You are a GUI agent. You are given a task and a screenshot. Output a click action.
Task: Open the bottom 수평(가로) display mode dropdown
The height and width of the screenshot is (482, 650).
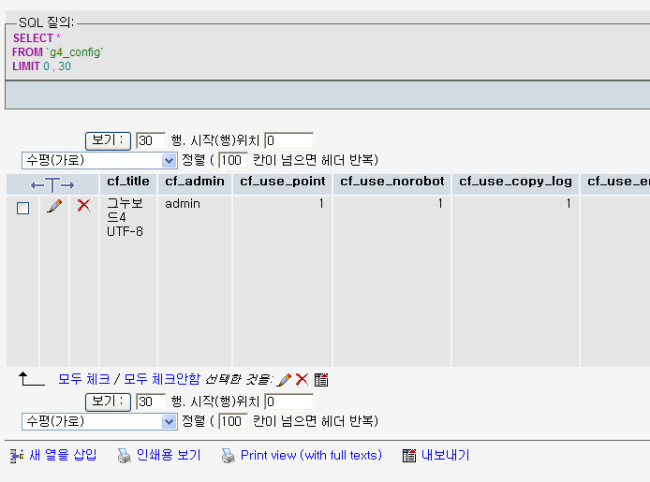point(99,421)
